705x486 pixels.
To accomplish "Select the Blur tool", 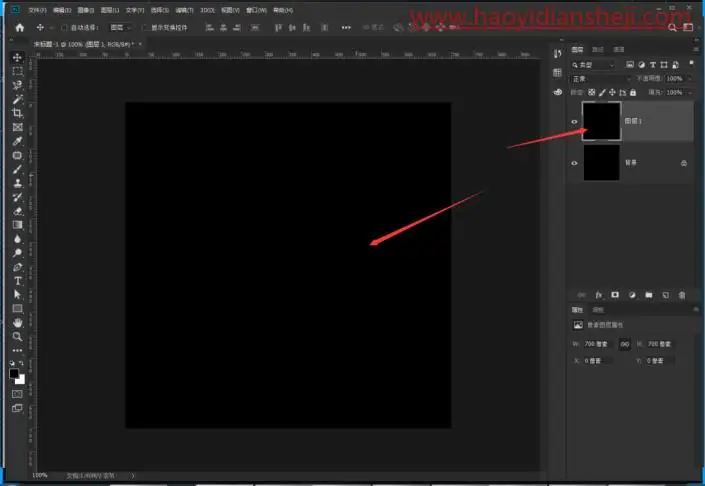I will (x=17, y=239).
